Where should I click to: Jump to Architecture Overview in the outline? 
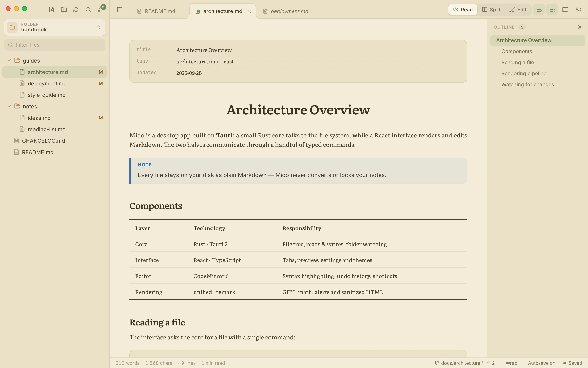(x=537, y=40)
